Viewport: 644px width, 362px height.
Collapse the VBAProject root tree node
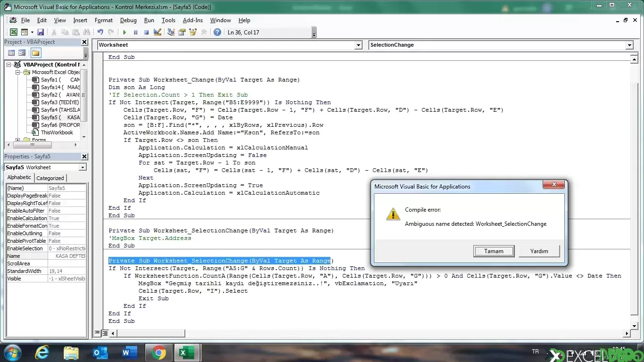(x=9, y=65)
